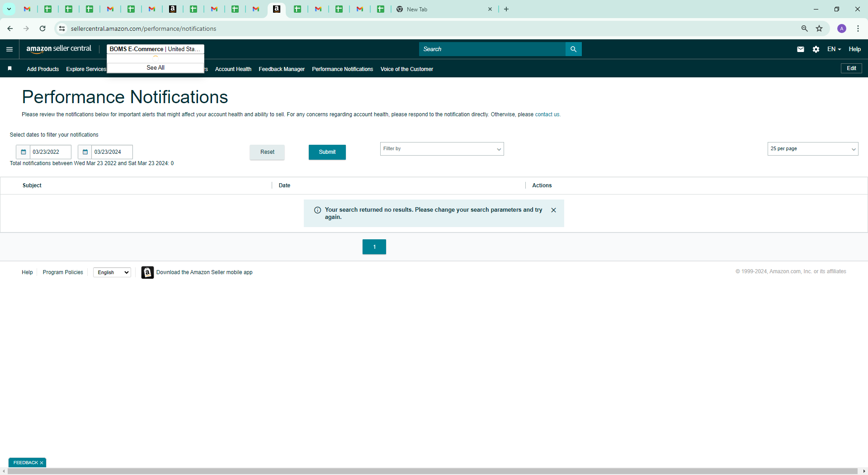Click See All in the account dropdown
This screenshot has height=475, width=868.
tap(156, 67)
